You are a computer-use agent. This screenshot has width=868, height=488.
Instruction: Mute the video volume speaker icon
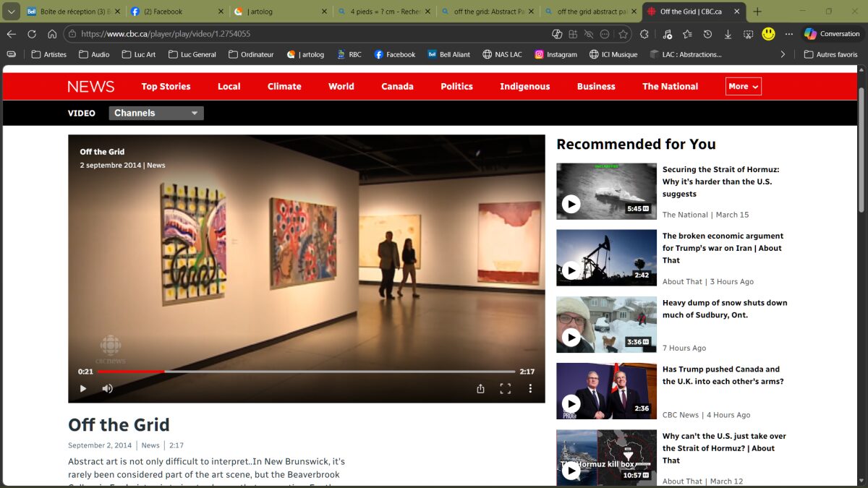[x=107, y=389]
